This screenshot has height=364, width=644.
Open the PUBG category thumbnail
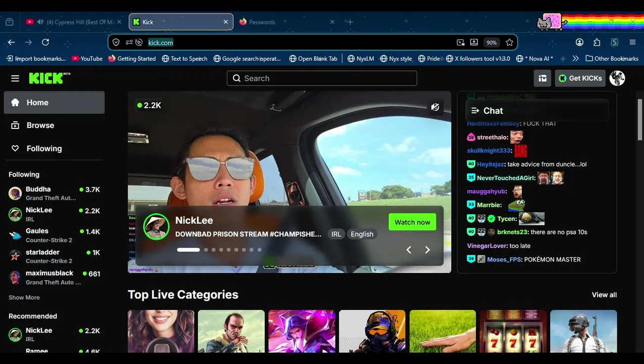click(x=583, y=331)
